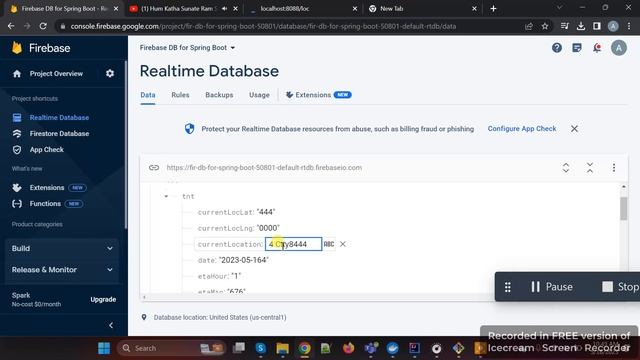The height and width of the screenshot is (360, 640).
Task: Click the Upgrade plan button
Action: pos(103,299)
